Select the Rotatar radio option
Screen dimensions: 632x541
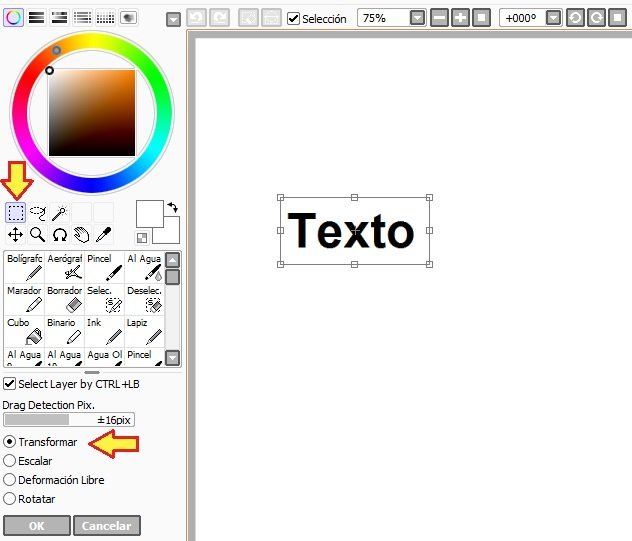click(10, 498)
